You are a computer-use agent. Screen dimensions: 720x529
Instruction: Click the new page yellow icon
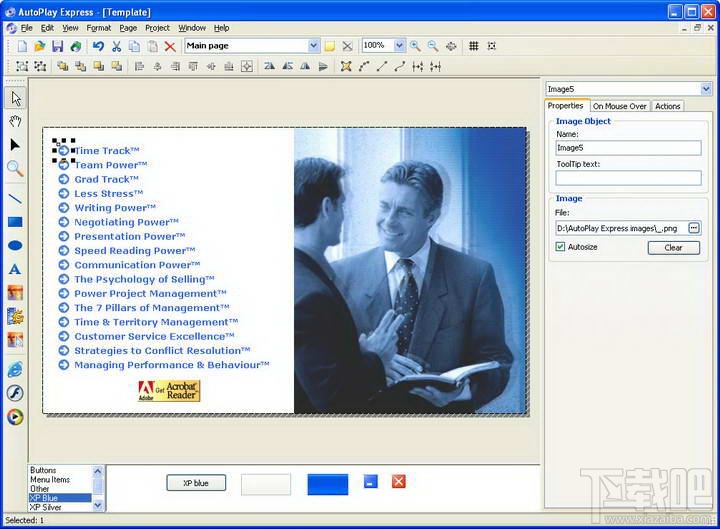pyautogui.click(x=330, y=46)
